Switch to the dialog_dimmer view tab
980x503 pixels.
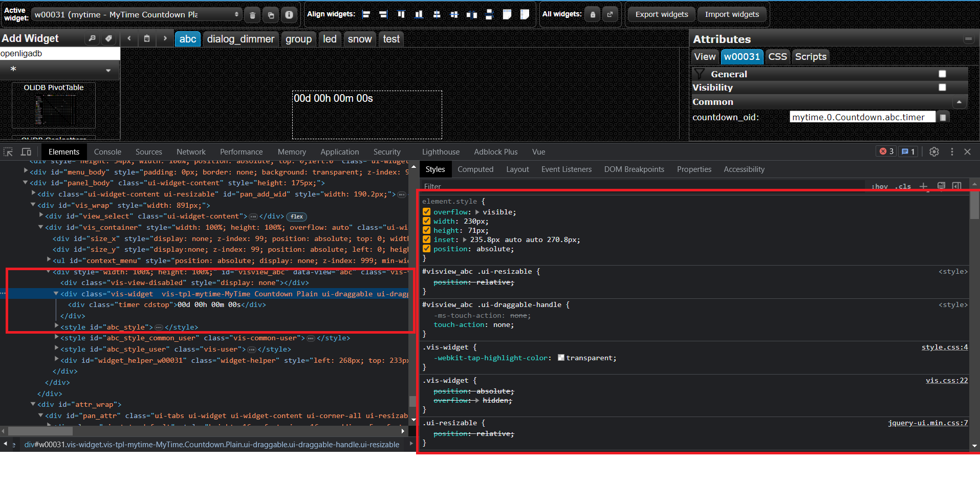tap(241, 39)
